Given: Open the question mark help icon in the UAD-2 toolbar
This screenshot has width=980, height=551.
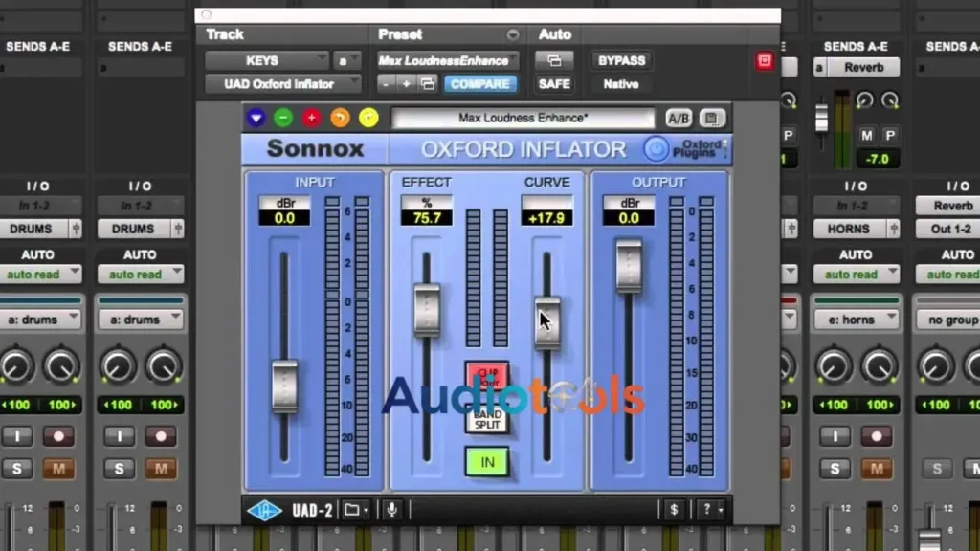Looking at the screenshot, I should 707,511.
